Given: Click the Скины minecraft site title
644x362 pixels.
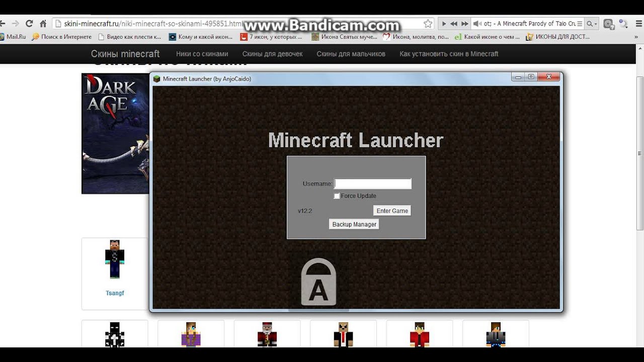Looking at the screenshot, I should (x=125, y=54).
